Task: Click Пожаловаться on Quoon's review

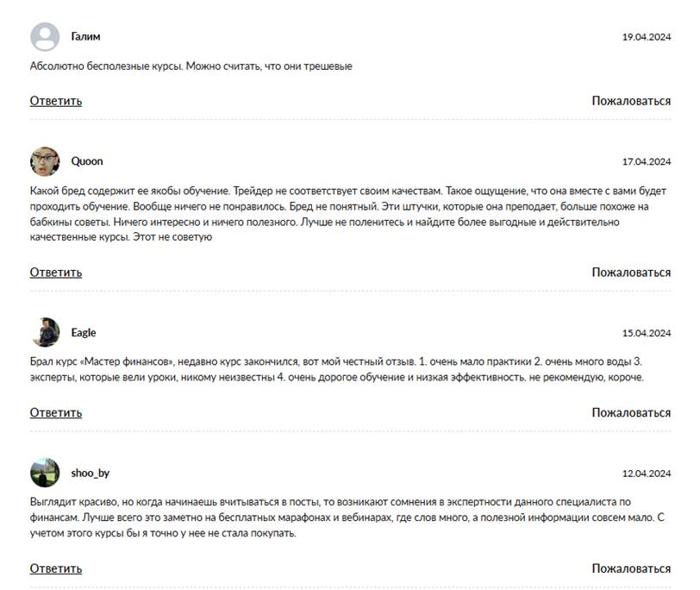Action: (631, 273)
